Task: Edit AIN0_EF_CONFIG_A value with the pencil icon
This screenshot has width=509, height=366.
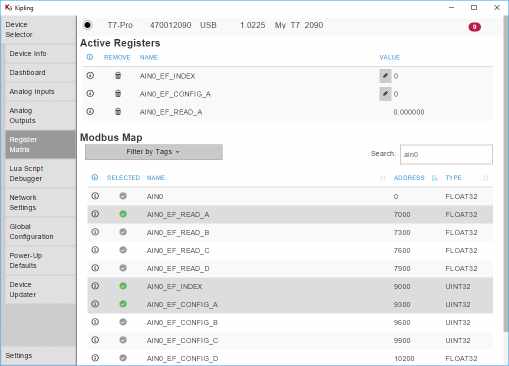Action: pos(385,94)
